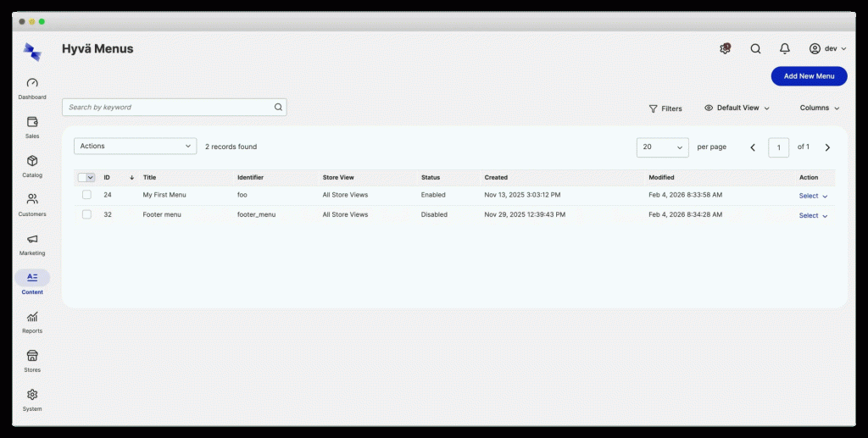Check the box for Footer menu row

pyautogui.click(x=87, y=214)
